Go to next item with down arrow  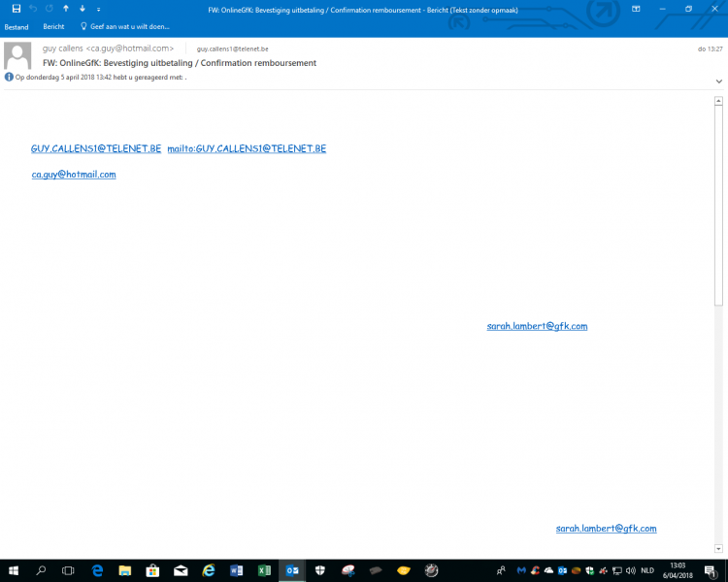(x=82, y=8)
